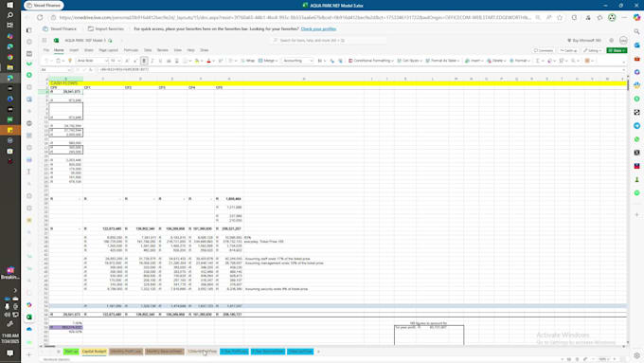
Task: Click the green Share button
Action: point(617,50)
